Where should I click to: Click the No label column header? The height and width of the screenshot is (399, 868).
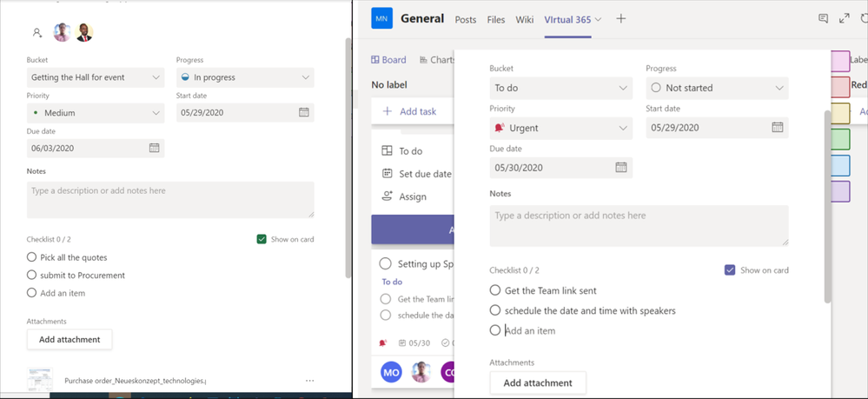[389, 85]
